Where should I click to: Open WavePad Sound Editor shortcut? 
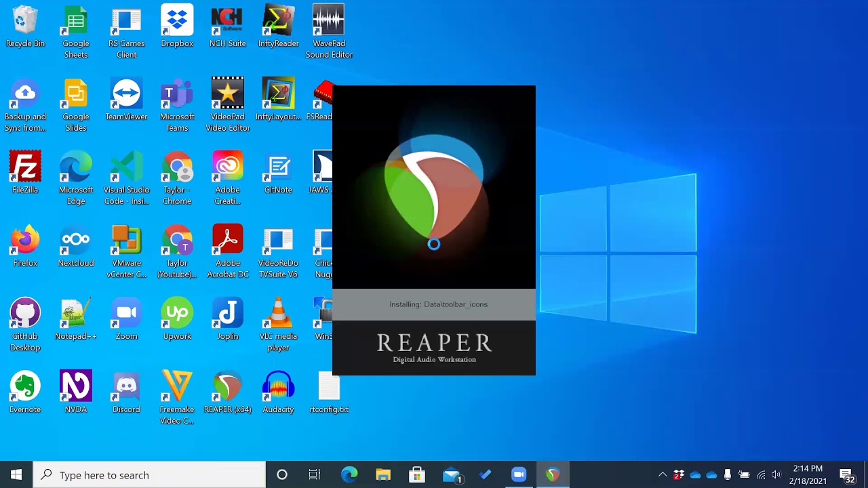pos(329,33)
